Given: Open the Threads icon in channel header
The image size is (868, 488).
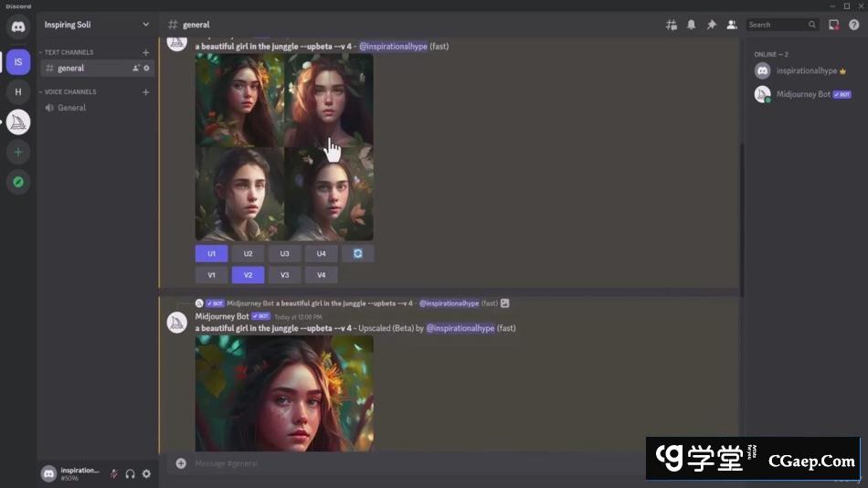Looking at the screenshot, I should 672,25.
